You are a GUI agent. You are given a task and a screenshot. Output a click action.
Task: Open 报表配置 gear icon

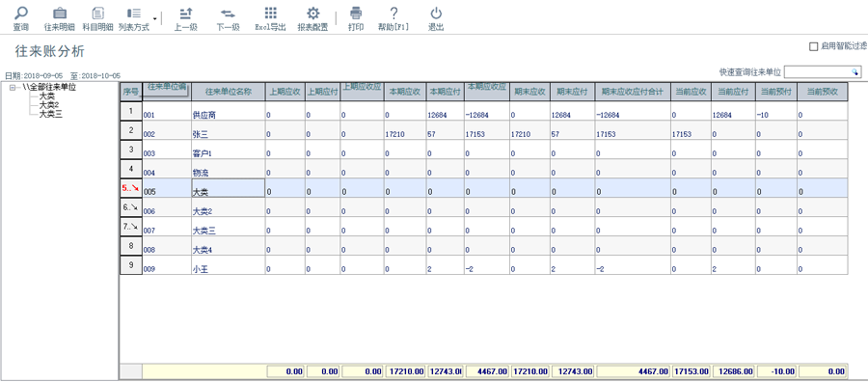[x=312, y=14]
